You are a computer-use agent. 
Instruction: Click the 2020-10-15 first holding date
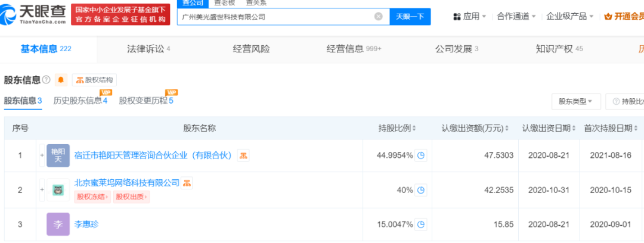(611, 190)
